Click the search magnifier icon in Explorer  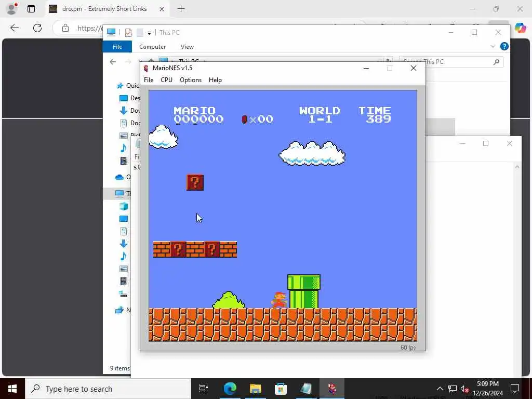pos(496,62)
